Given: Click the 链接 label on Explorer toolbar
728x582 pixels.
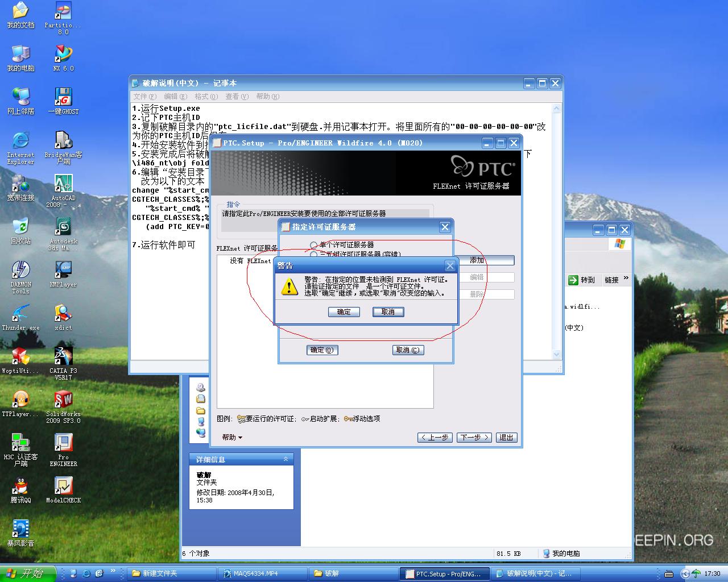Looking at the screenshot, I should (611, 280).
